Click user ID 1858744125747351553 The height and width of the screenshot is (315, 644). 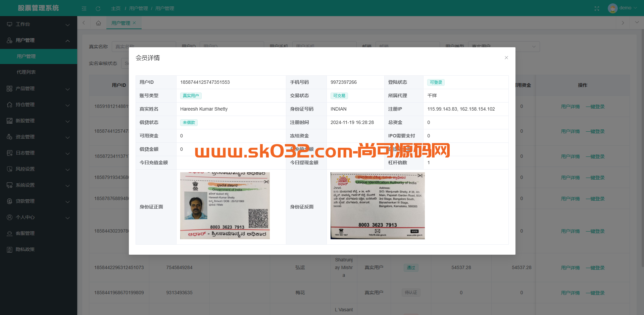click(205, 82)
